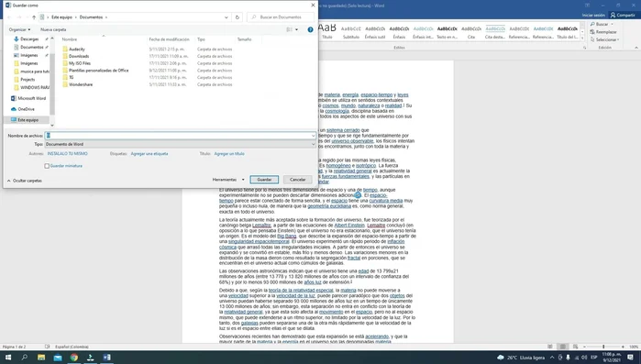This screenshot has width=641, height=364.
Task: Enable Guardar miniatura checkbox
Action: tap(47, 166)
